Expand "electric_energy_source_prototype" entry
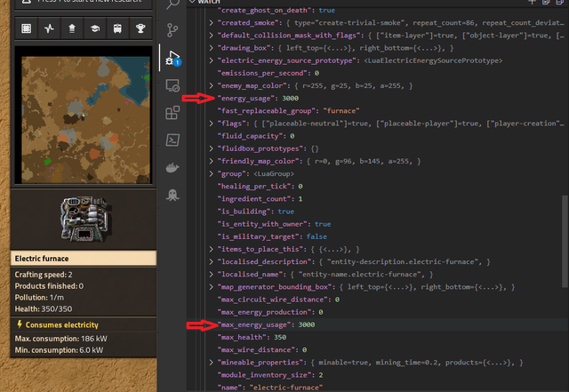Screen dimensions: 569x392 click(212, 60)
